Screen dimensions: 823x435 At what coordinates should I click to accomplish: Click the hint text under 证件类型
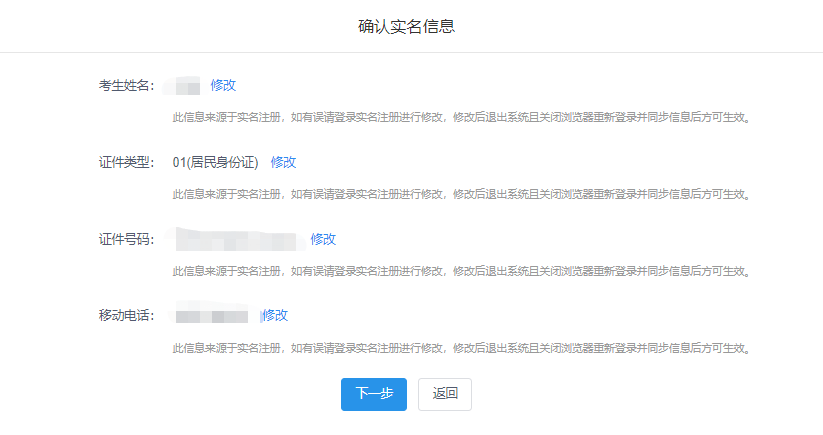(x=460, y=194)
